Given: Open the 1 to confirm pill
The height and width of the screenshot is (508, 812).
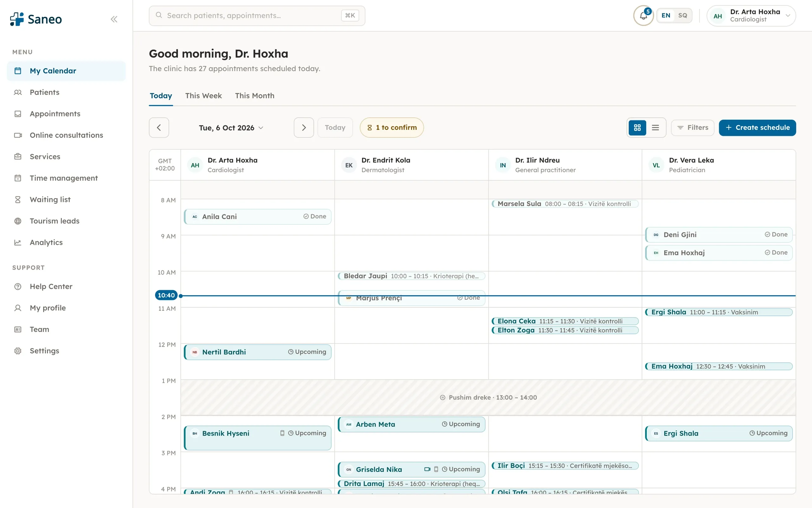Looking at the screenshot, I should click(x=392, y=128).
